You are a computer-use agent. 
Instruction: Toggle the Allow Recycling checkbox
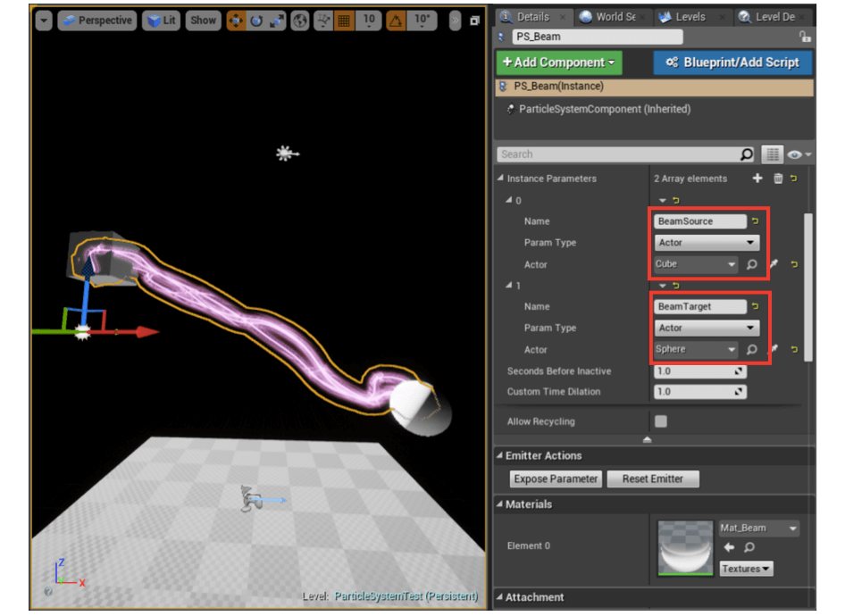click(661, 421)
